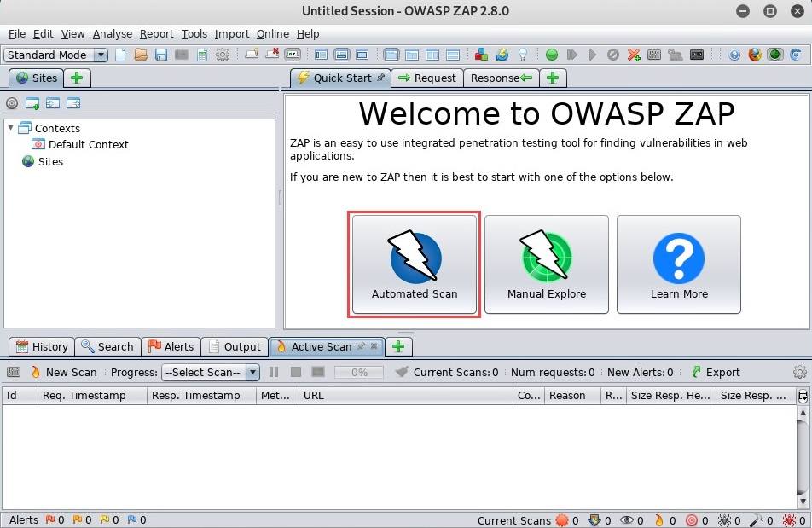This screenshot has width=812, height=528.
Task: Open the Report menu
Action: (x=156, y=34)
